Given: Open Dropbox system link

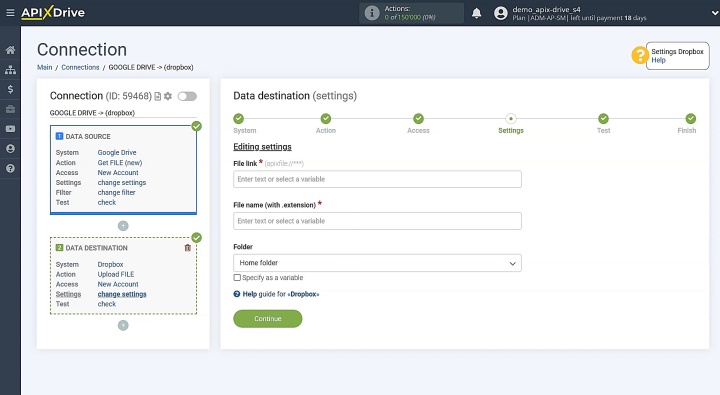Looking at the screenshot, I should (x=110, y=265).
